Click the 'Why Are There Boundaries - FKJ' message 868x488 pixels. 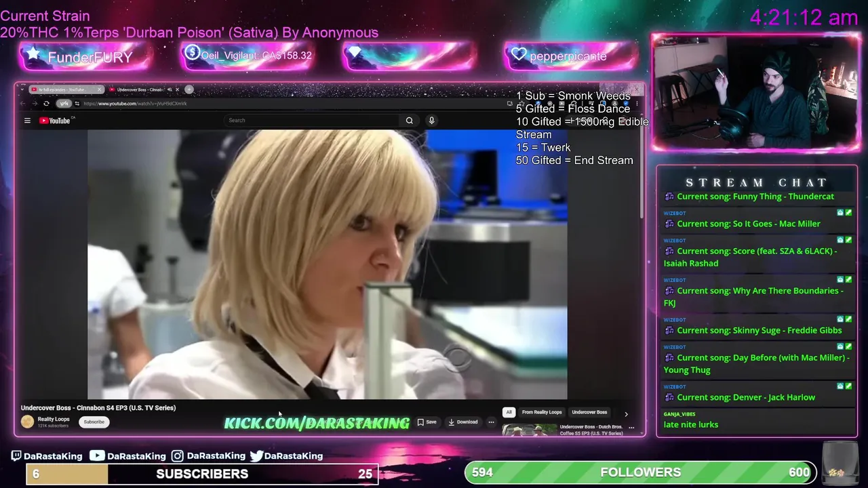click(753, 297)
